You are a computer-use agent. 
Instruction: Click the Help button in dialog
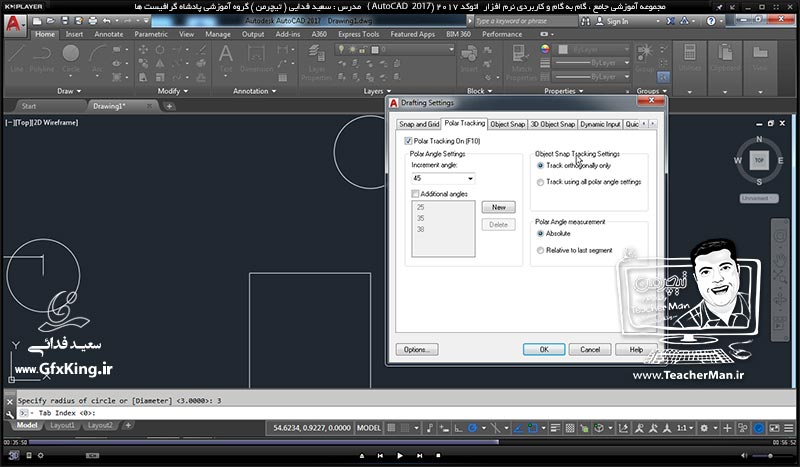point(636,350)
